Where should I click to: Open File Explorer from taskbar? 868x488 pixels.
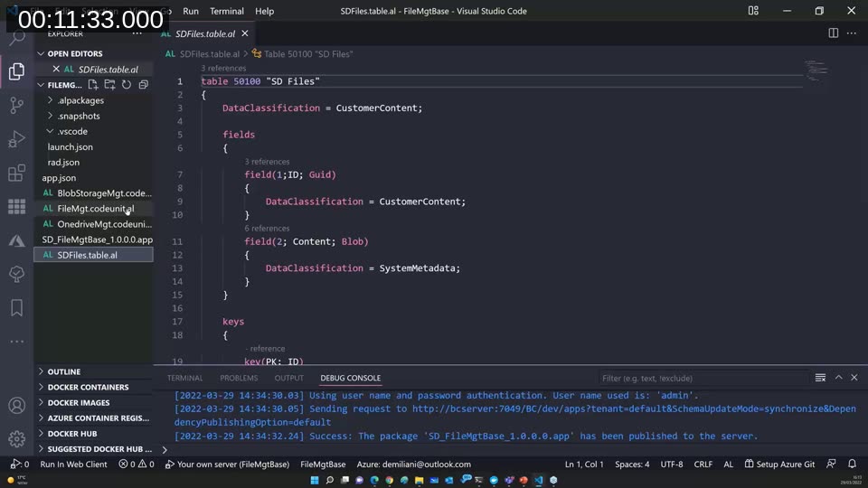[419, 480]
